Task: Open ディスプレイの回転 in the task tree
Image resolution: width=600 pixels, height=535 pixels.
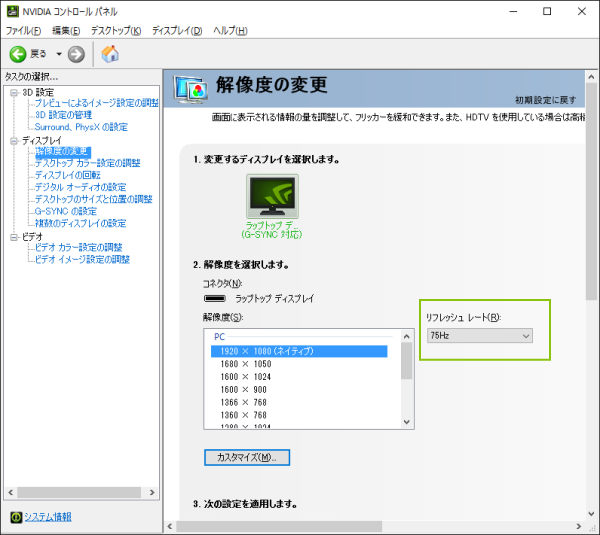Action: pos(68,175)
